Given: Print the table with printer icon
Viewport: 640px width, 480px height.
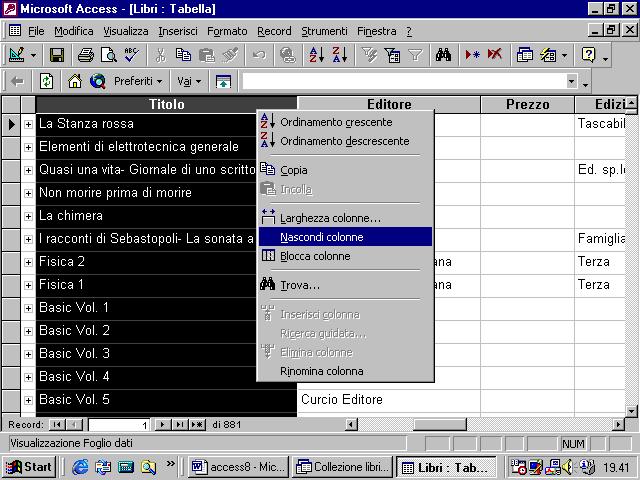Looking at the screenshot, I should click(86, 55).
